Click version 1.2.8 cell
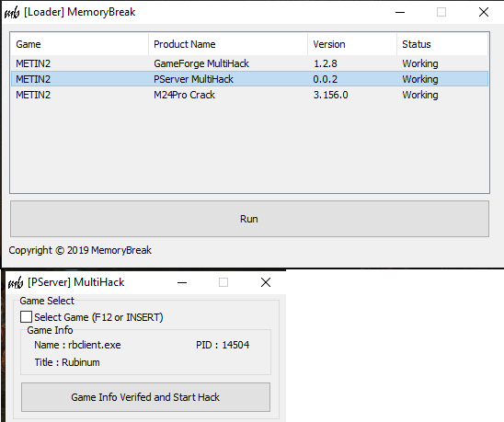Viewport: 504px width, 422px height. (x=326, y=63)
